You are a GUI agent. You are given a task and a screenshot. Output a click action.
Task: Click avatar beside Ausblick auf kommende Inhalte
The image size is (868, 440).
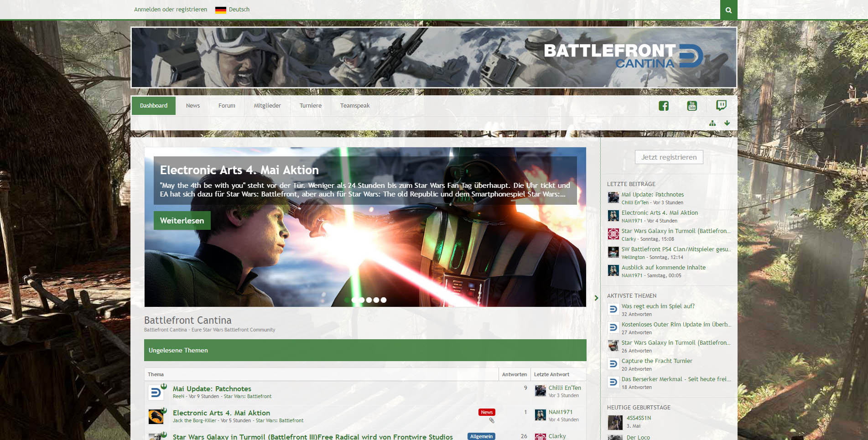click(x=613, y=270)
